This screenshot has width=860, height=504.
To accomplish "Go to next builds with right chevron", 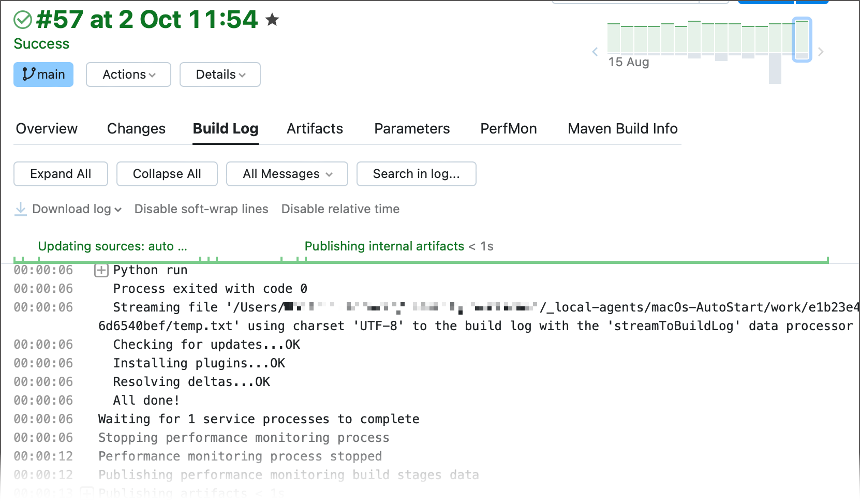I will [821, 52].
